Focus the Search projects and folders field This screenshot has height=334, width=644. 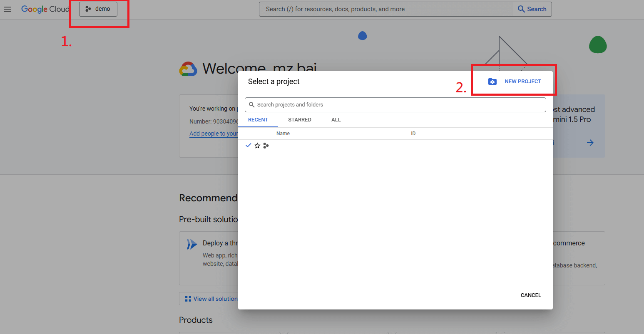click(x=395, y=105)
